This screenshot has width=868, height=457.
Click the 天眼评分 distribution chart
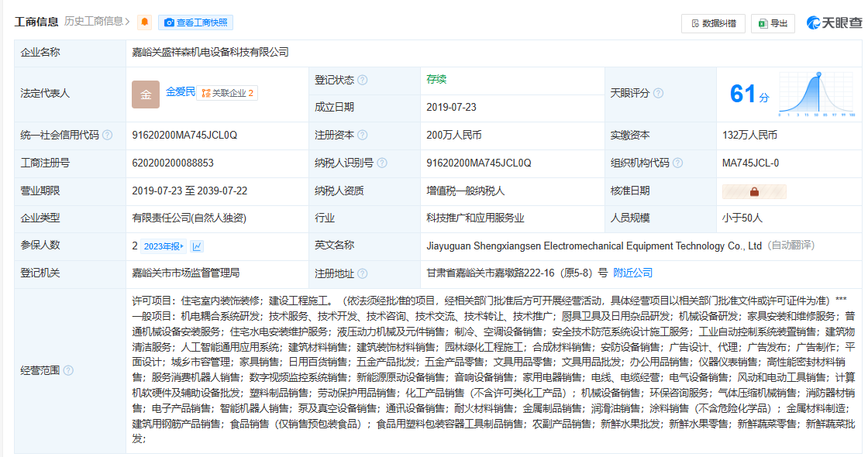[x=817, y=94]
